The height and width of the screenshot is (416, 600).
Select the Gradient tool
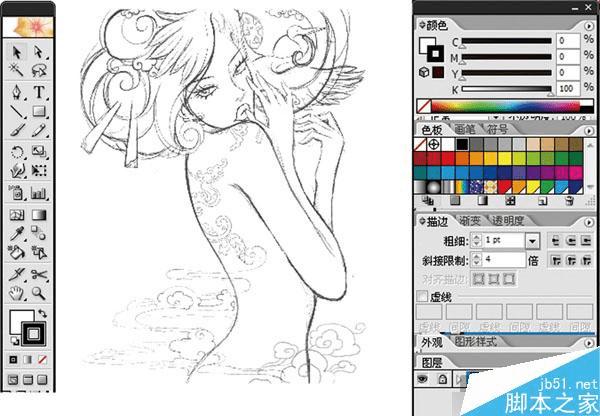coord(39,215)
